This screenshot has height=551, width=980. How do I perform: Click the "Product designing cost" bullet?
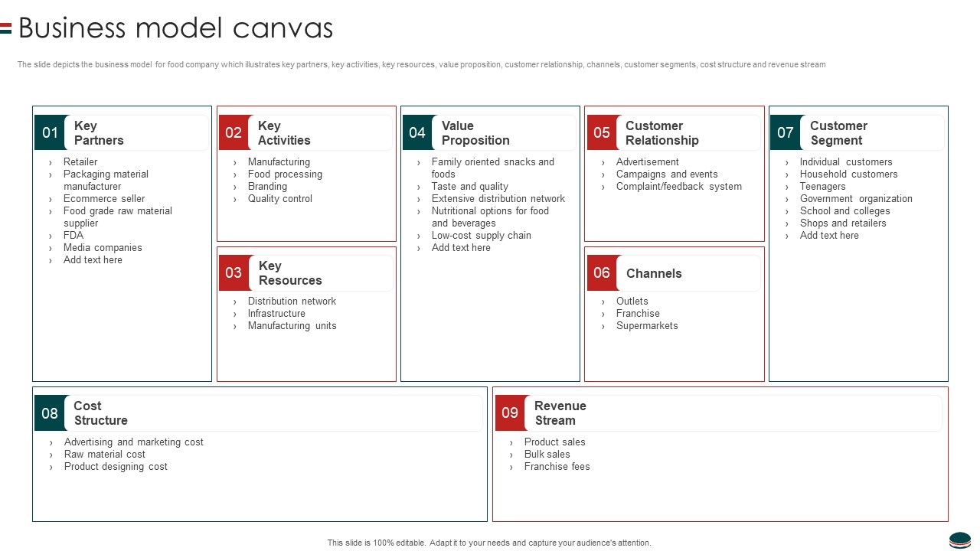[116, 467]
